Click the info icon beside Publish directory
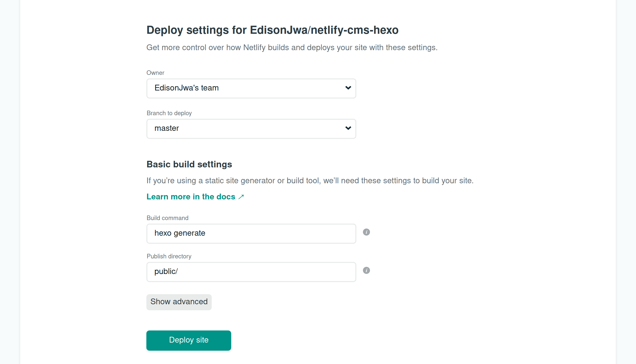636x364 pixels. 366,270
